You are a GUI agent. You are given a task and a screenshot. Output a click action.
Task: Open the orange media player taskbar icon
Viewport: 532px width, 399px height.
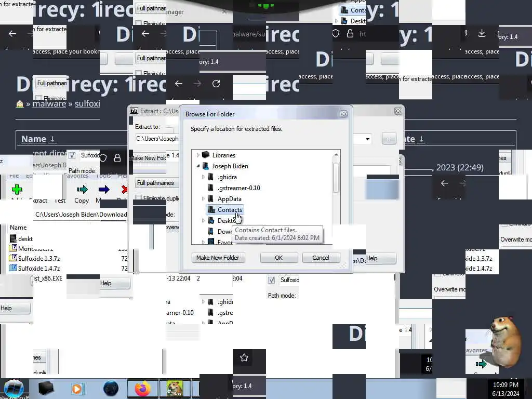point(77,389)
